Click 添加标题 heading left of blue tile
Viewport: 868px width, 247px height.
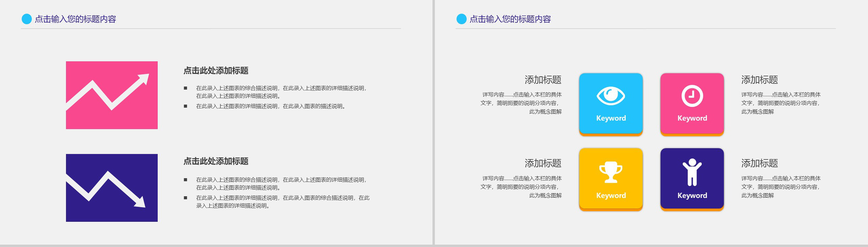tap(543, 80)
